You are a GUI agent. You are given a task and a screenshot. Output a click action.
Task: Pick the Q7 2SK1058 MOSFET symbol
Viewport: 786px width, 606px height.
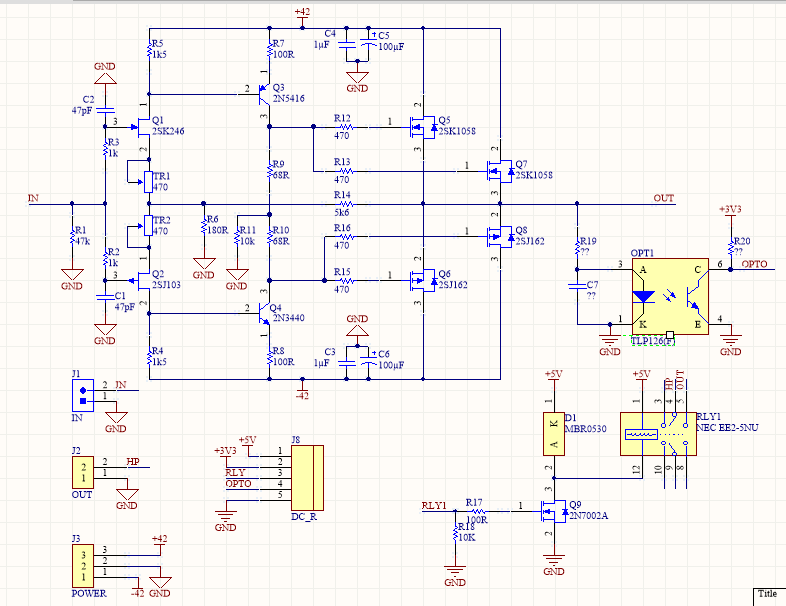tap(495, 166)
